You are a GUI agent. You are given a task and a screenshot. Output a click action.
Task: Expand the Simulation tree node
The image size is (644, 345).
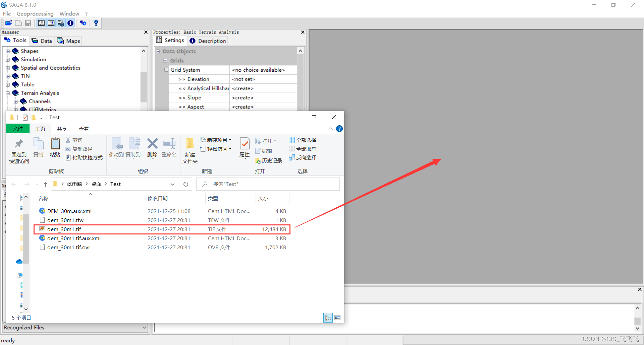tap(8, 60)
